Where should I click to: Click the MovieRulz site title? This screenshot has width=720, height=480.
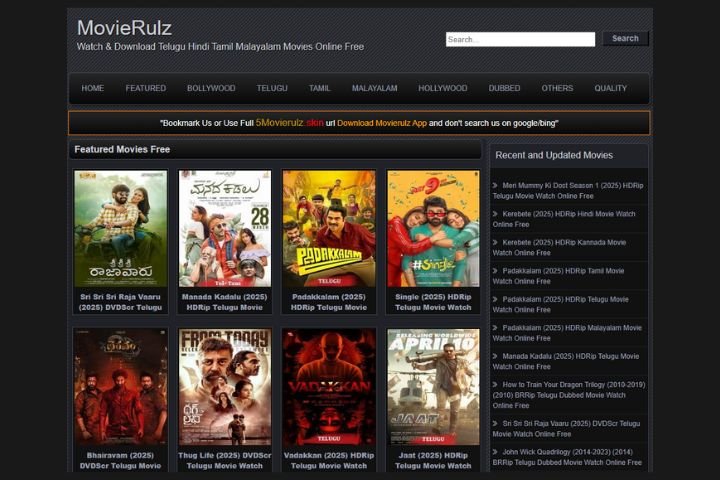coord(124,28)
